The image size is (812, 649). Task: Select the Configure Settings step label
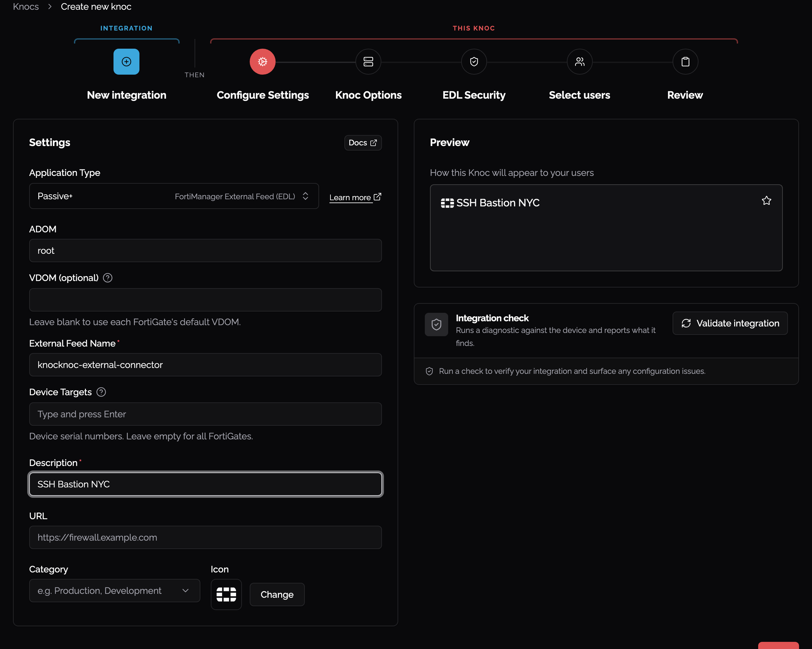[263, 95]
